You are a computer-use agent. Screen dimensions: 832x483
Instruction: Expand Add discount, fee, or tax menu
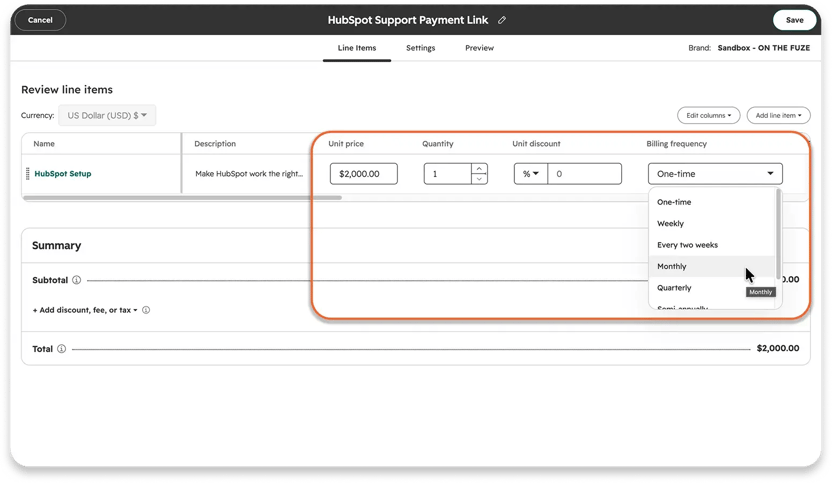coord(85,310)
